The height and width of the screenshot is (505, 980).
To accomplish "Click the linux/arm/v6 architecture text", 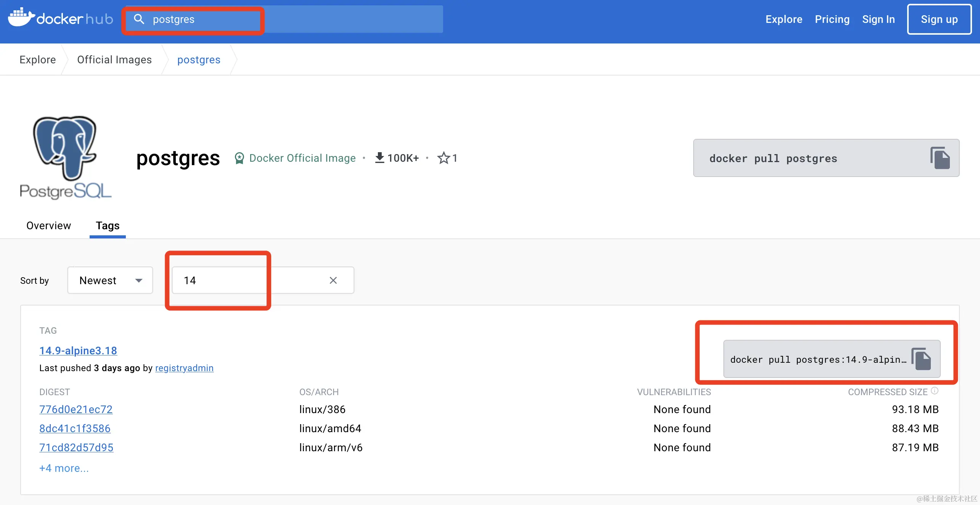I will (331, 447).
